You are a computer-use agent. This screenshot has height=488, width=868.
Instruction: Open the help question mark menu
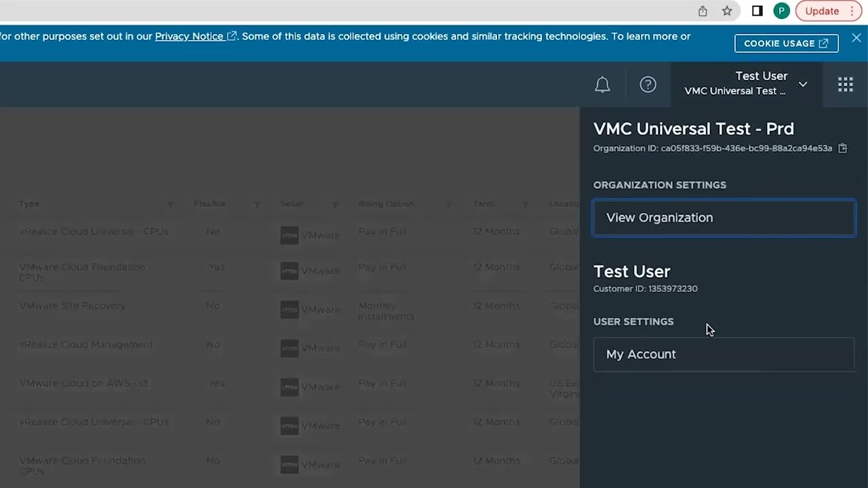[x=648, y=85]
